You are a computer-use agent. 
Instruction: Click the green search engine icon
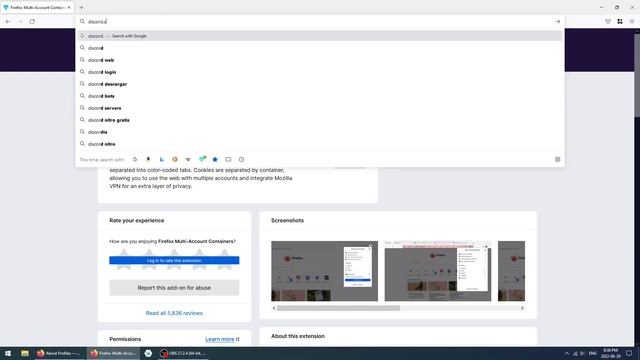(x=202, y=159)
